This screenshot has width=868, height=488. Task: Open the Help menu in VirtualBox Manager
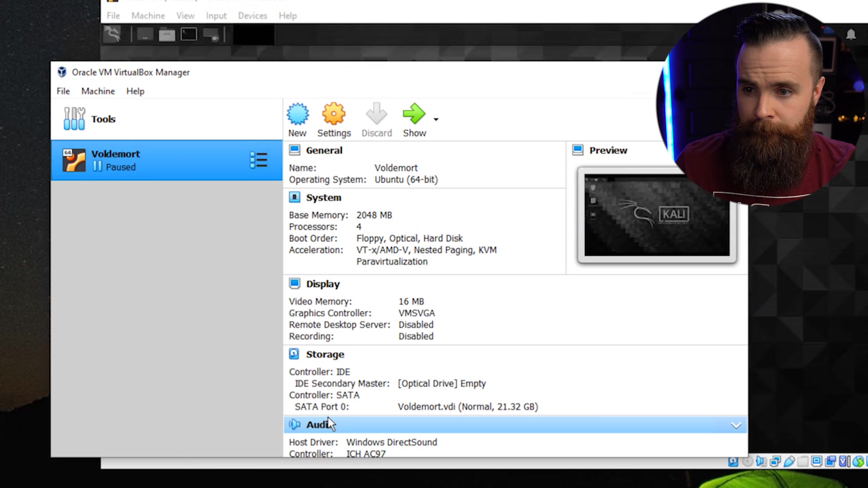(x=135, y=91)
